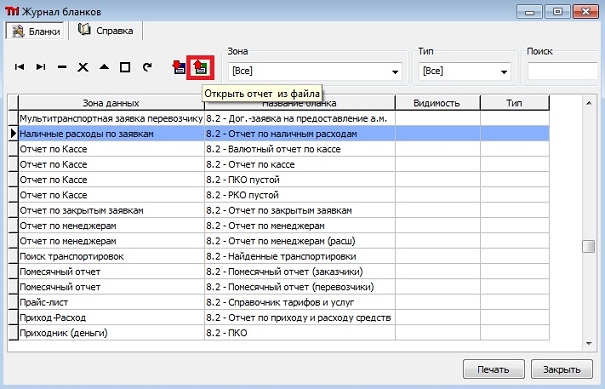This screenshot has width=605, height=389.
Task: Save report to file icon
Action: point(178,67)
